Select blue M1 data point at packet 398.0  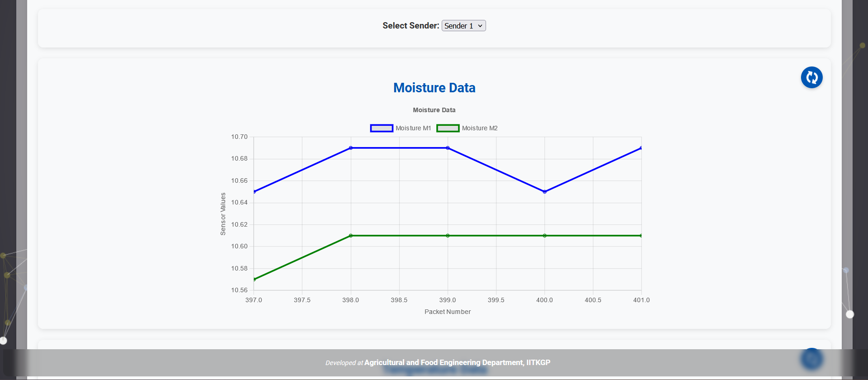351,148
